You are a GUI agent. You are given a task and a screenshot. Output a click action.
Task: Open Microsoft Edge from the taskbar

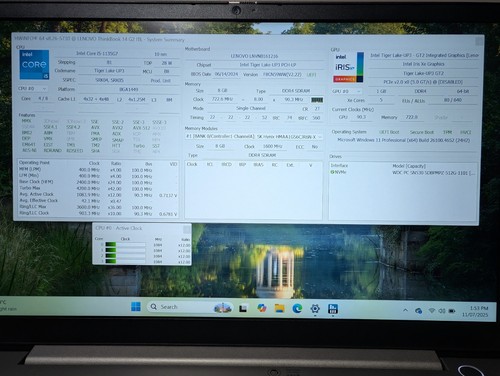297,309
